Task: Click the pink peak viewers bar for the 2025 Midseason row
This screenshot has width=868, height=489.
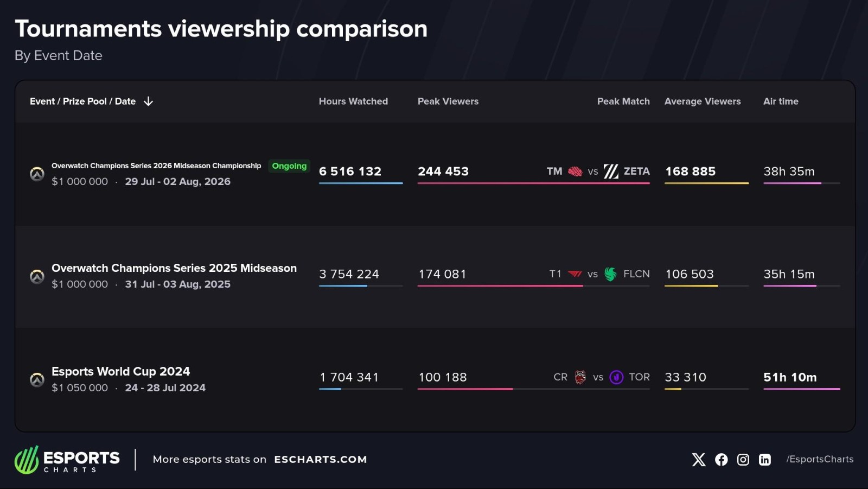Action: pyautogui.click(x=500, y=286)
